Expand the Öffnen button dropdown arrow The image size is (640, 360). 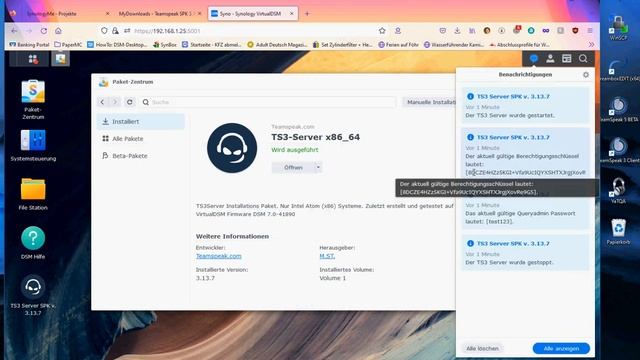pos(318,167)
